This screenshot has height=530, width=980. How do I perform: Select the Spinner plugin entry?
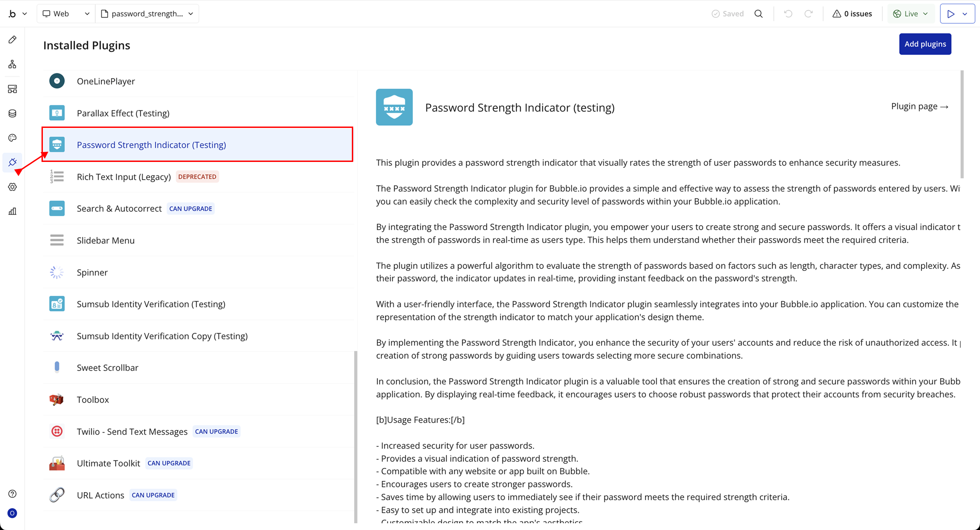[x=92, y=272]
